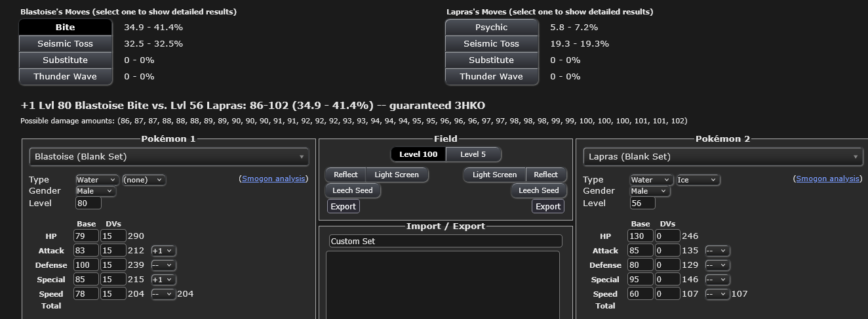Image resolution: width=868 pixels, height=319 pixels.
Task: Open Lapras's Attack boost dropdown
Action: 718,251
